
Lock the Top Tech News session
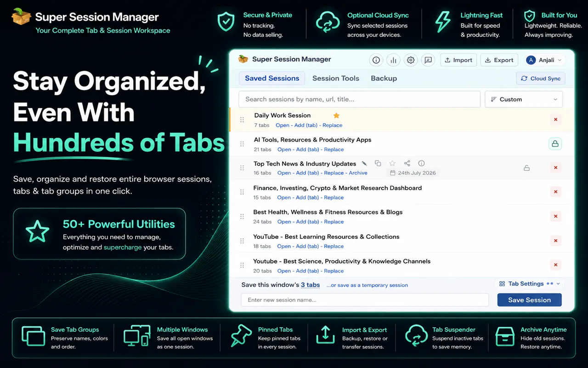(x=527, y=168)
